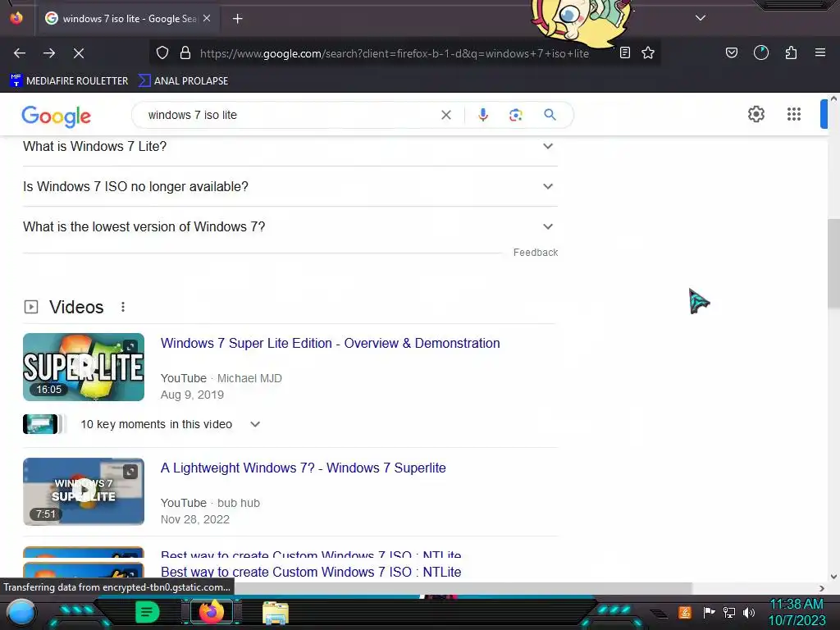Play the Windows 7 Superlite 7:51 thumbnail
This screenshot has height=630, width=840.
coord(84,491)
